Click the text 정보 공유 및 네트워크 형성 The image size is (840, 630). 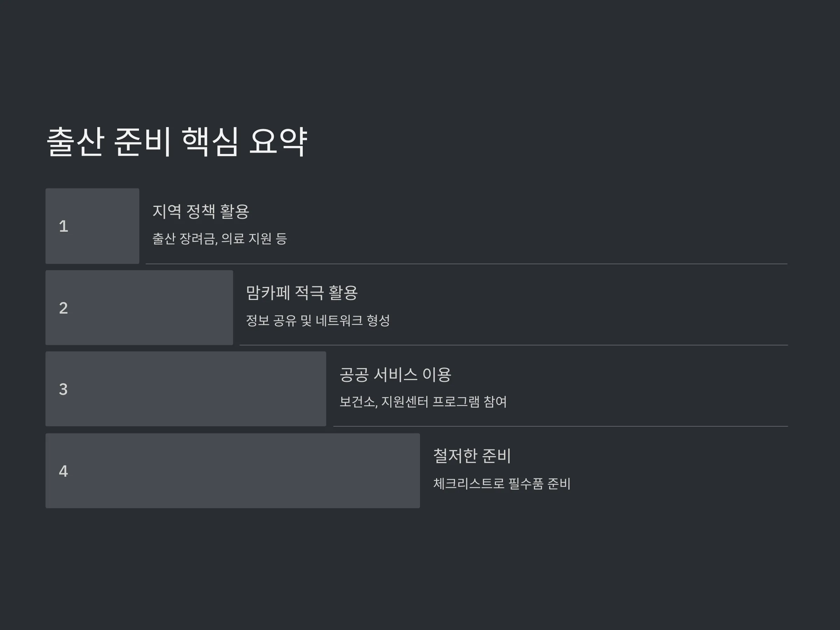click(318, 321)
